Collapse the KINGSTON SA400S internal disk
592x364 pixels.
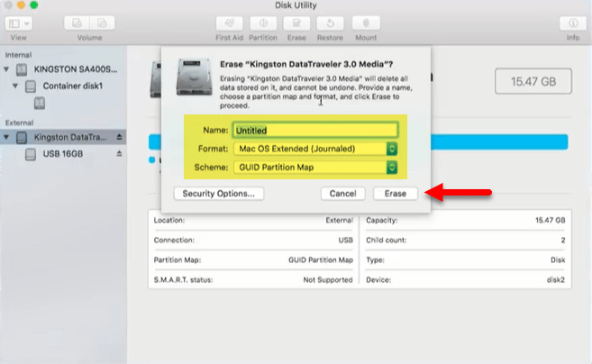[x=6, y=69]
